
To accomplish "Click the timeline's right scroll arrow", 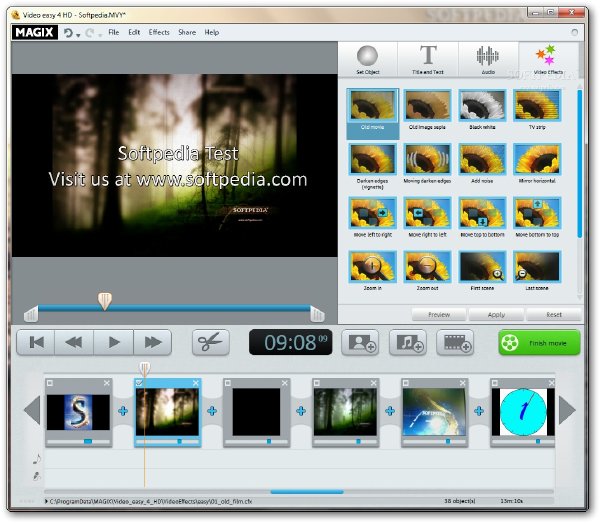I will pos(567,411).
